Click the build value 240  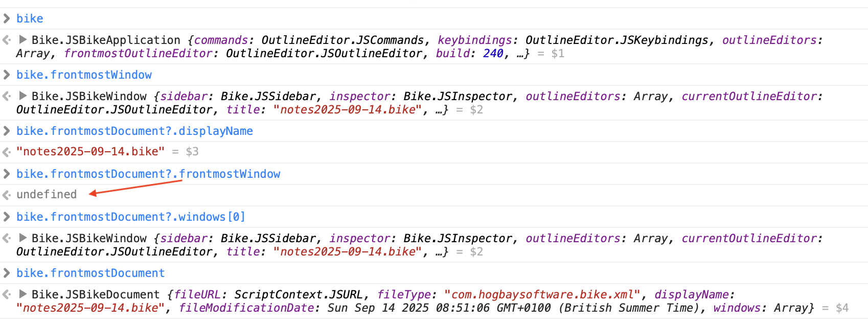(x=493, y=54)
